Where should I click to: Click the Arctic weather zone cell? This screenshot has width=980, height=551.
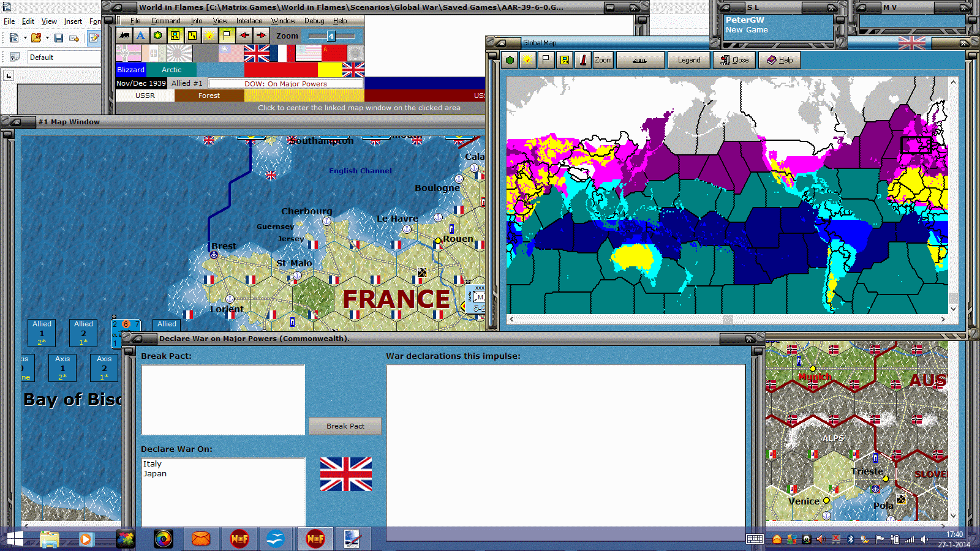pyautogui.click(x=171, y=70)
